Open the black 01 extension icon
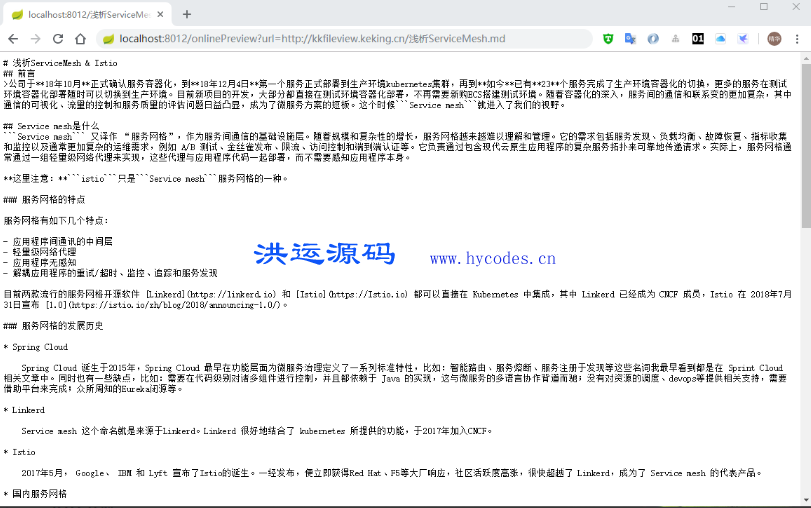The image size is (811, 508). click(x=698, y=39)
